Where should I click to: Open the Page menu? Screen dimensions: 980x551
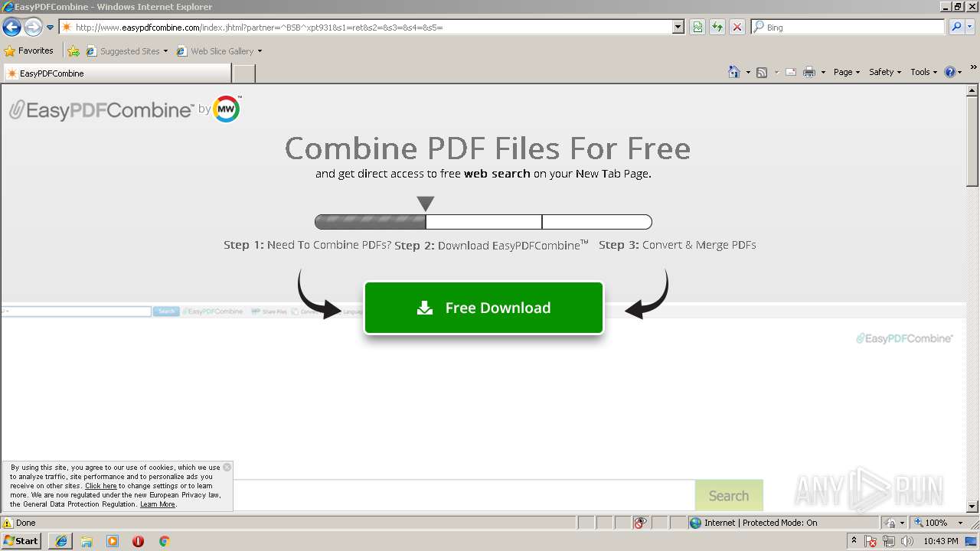846,72
